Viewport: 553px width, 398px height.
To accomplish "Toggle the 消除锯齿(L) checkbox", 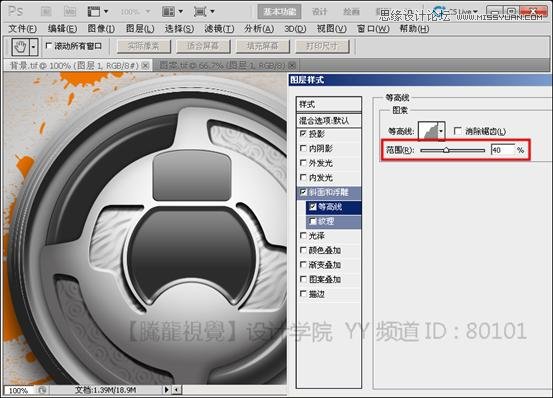I will [x=457, y=131].
